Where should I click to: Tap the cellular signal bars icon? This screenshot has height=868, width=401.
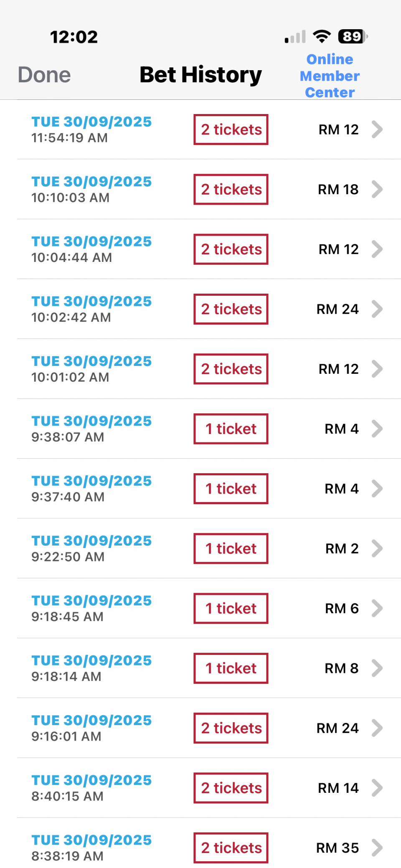(x=295, y=37)
